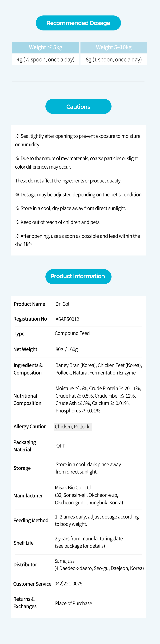This screenshot has width=160, height=644.
Task: Click the Shelf Life row label
Action: (24, 543)
